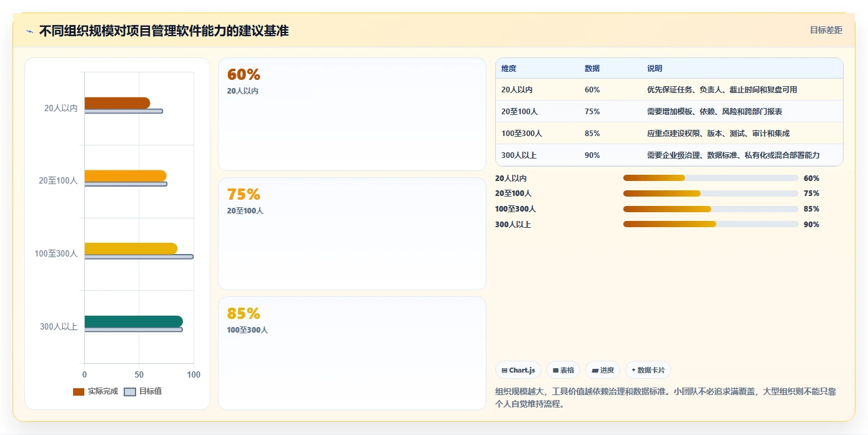Viewport: 868px width, 435px height.
Task: Click the 50 tick on the chart x-axis
Action: pos(139,374)
